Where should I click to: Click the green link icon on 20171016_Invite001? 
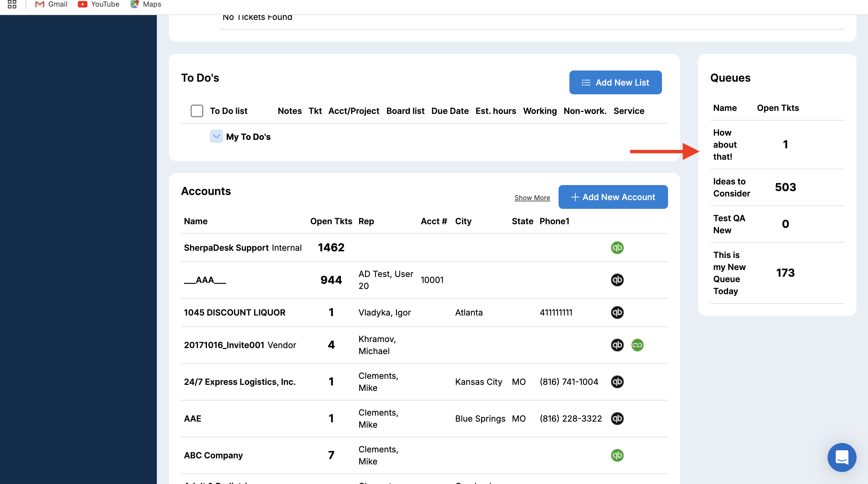click(637, 345)
